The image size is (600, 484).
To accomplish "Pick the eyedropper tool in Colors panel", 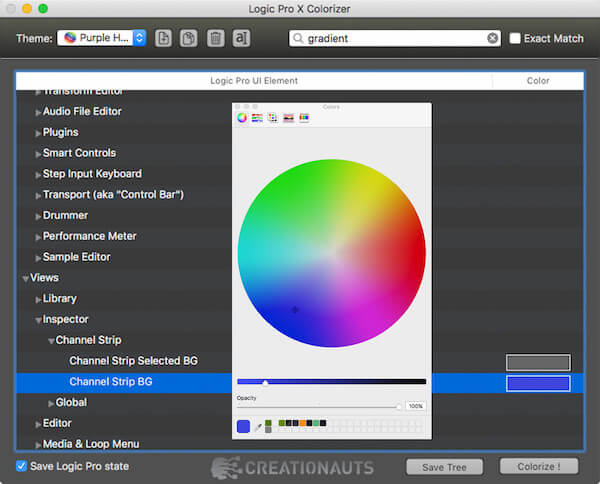I will 258,427.
